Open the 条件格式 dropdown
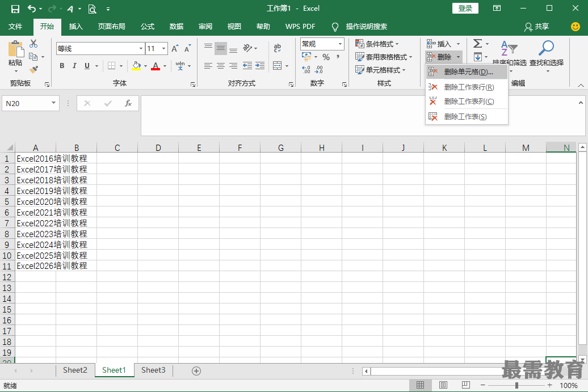The image size is (588, 392). tap(377, 44)
